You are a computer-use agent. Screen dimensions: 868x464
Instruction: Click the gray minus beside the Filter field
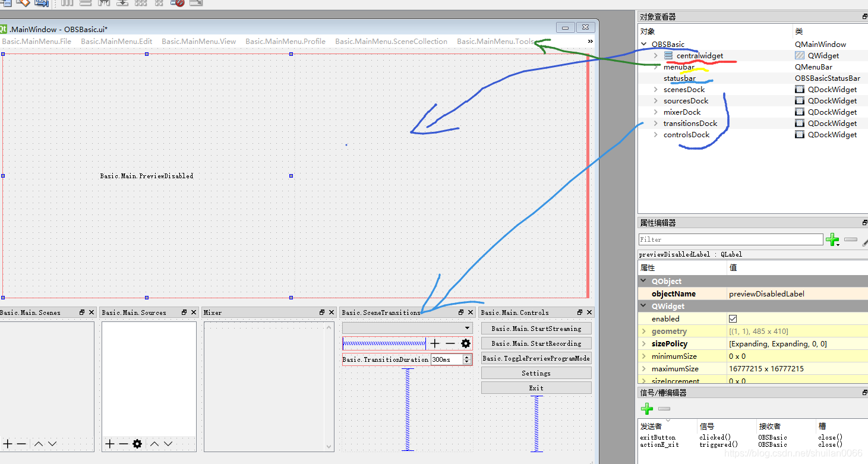(x=851, y=239)
